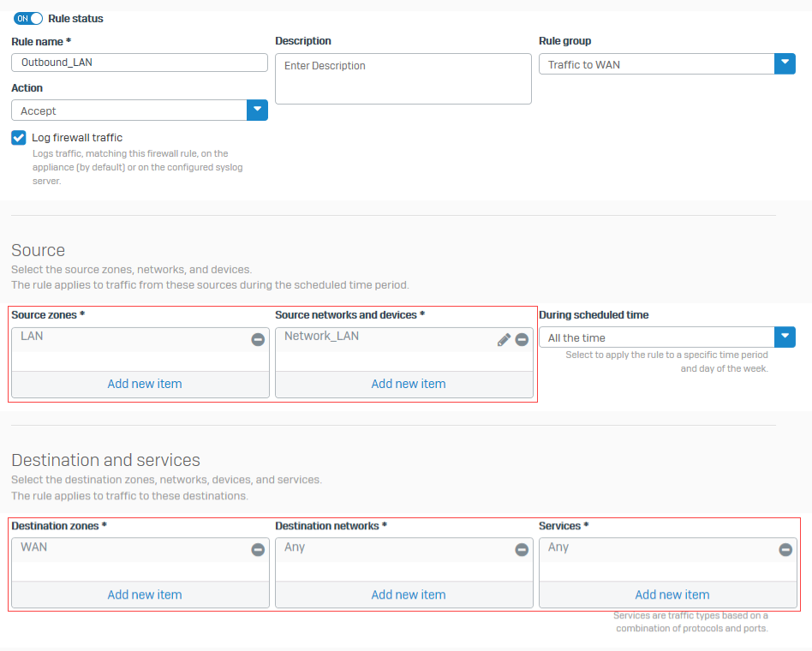Click the Rule group dropdown arrow icon
The width and height of the screenshot is (812, 651).
pyautogui.click(x=785, y=63)
